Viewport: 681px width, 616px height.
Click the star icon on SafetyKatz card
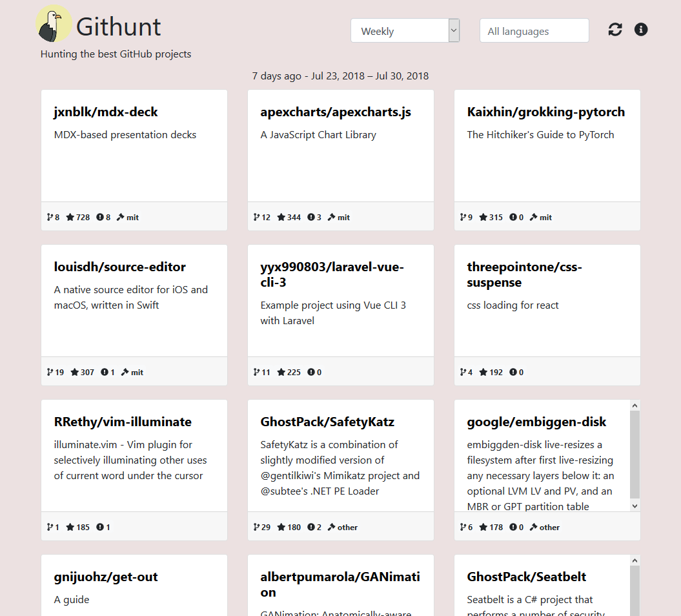click(281, 528)
